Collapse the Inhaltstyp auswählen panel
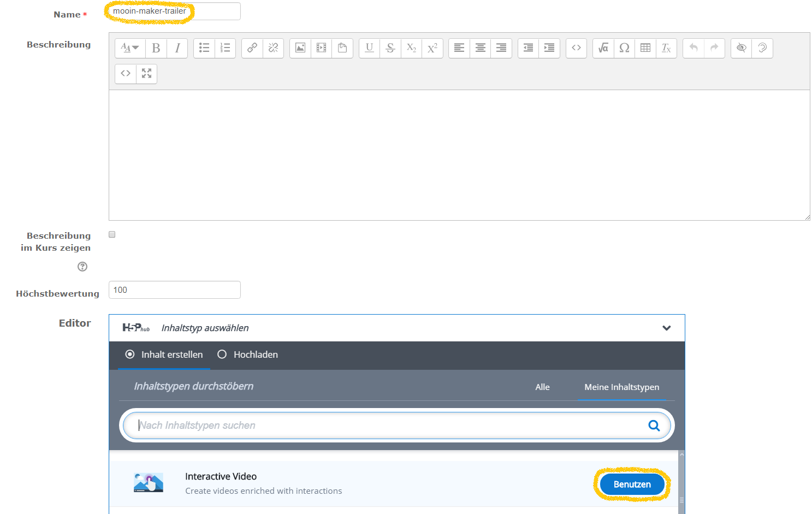Viewport: 812px width, 514px height. point(666,328)
